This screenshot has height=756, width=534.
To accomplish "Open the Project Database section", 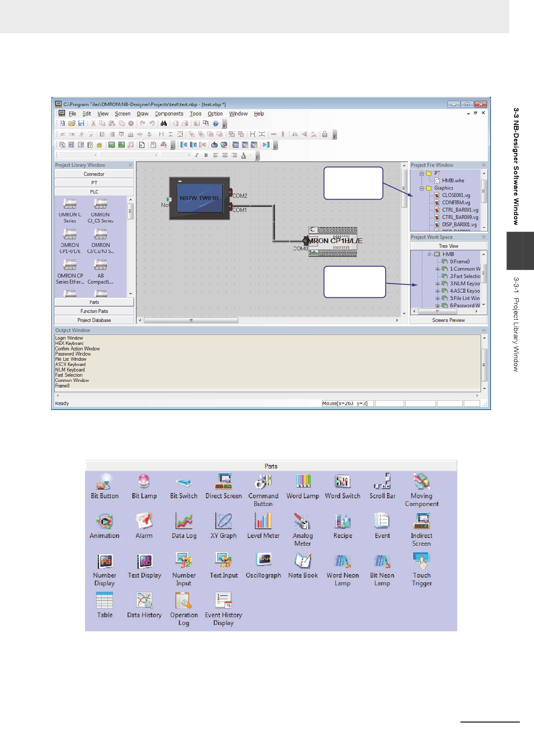I will click(x=94, y=320).
